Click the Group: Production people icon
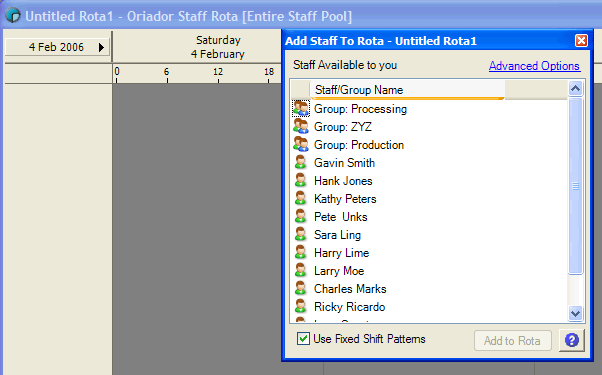Screen dimensions: 602x375 (x=301, y=144)
